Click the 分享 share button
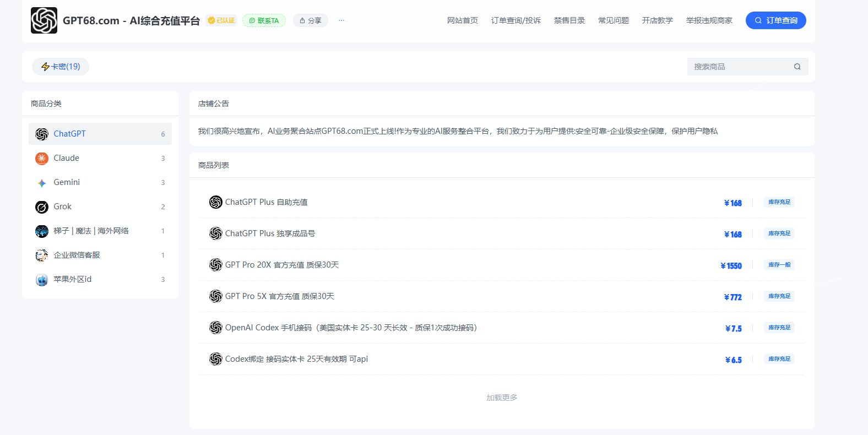This screenshot has height=435, width=868. coord(311,20)
